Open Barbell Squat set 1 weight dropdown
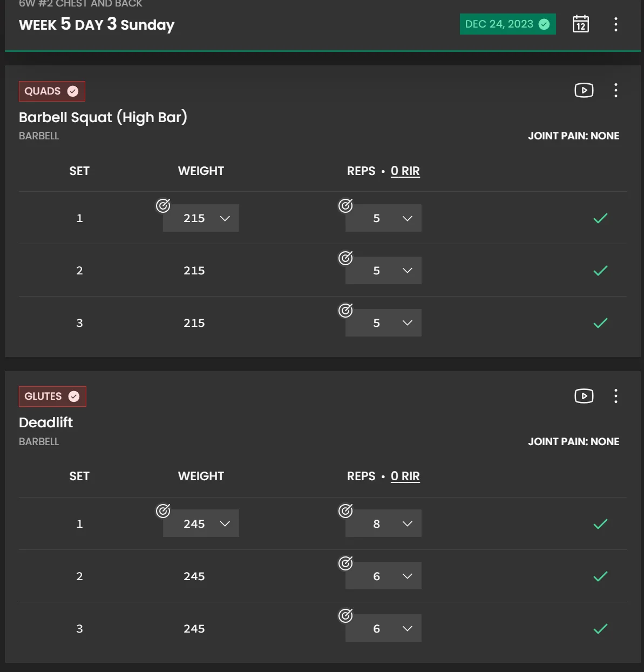 201,218
